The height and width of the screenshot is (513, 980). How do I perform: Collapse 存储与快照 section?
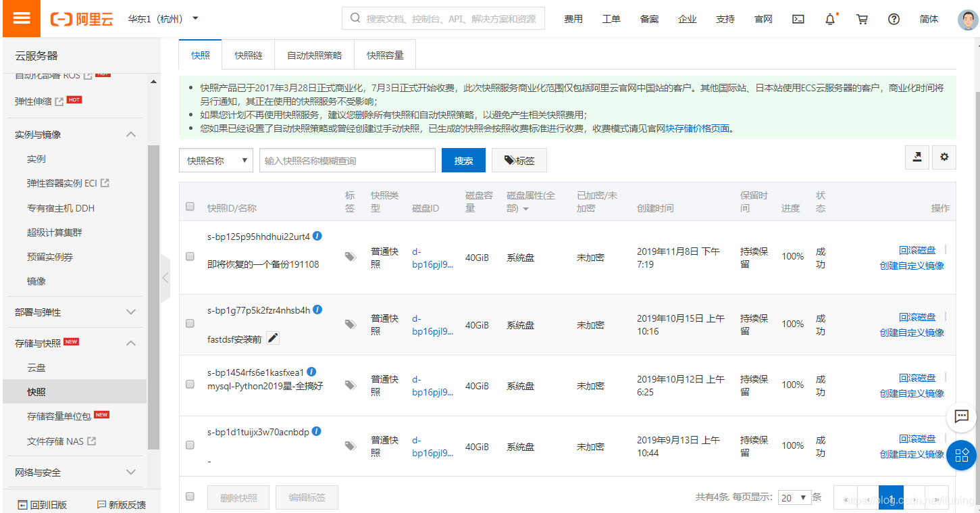click(132, 343)
